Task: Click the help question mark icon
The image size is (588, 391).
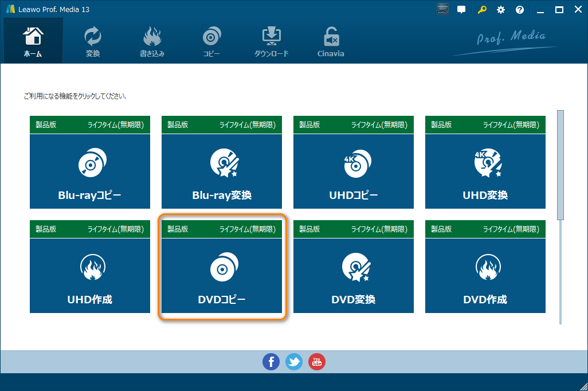Action: 520,10
